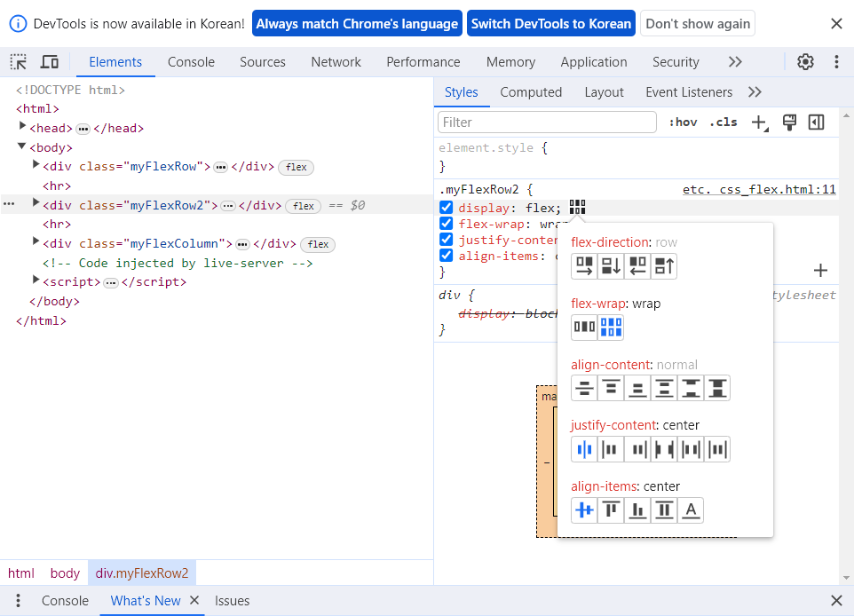Open the Network tab

(336, 62)
